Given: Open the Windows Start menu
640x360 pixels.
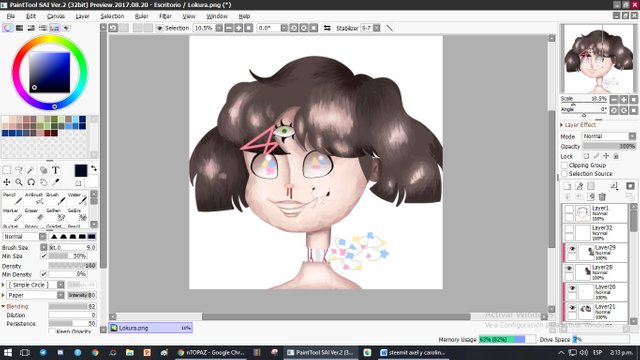Looking at the screenshot, I should 8,352.
